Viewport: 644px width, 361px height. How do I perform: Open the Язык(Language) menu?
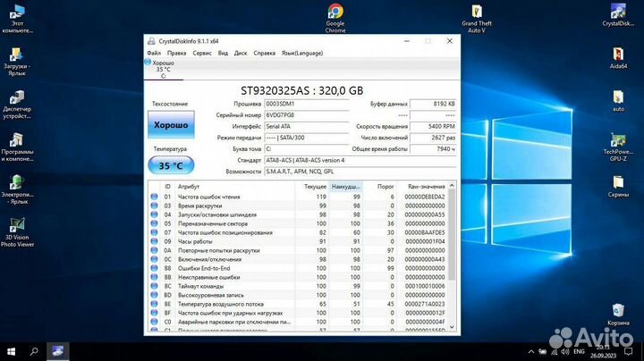(x=302, y=53)
